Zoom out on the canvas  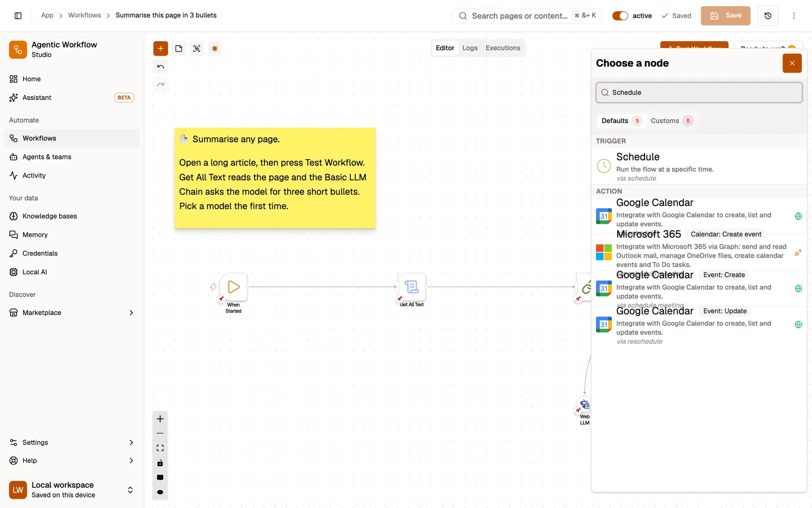point(160,433)
